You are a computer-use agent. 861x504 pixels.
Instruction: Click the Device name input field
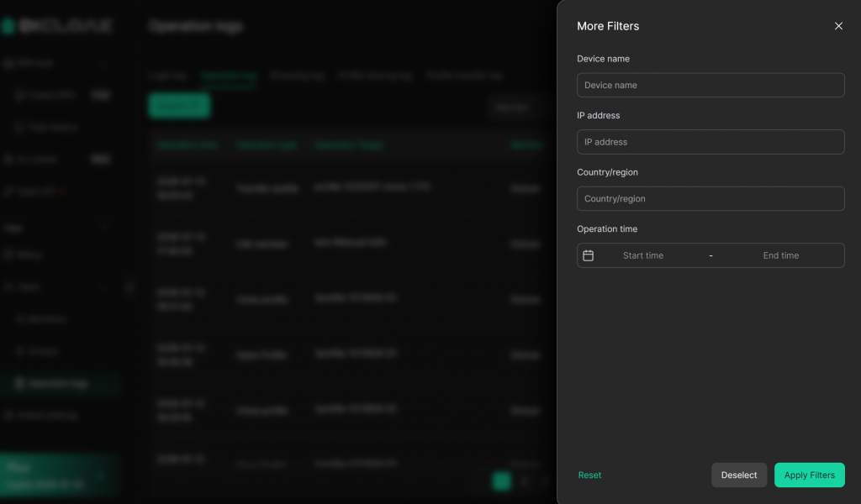point(710,85)
